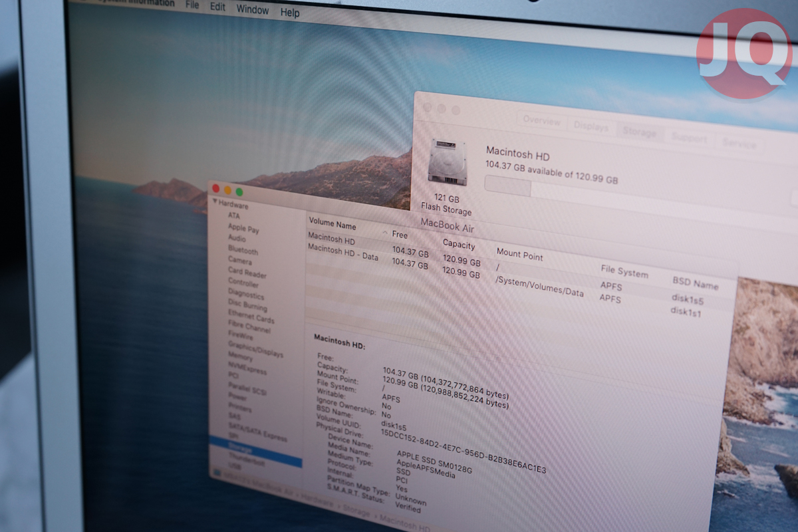Select Controller in the sidebar
Image resolution: width=798 pixels, height=532 pixels.
pos(243,283)
